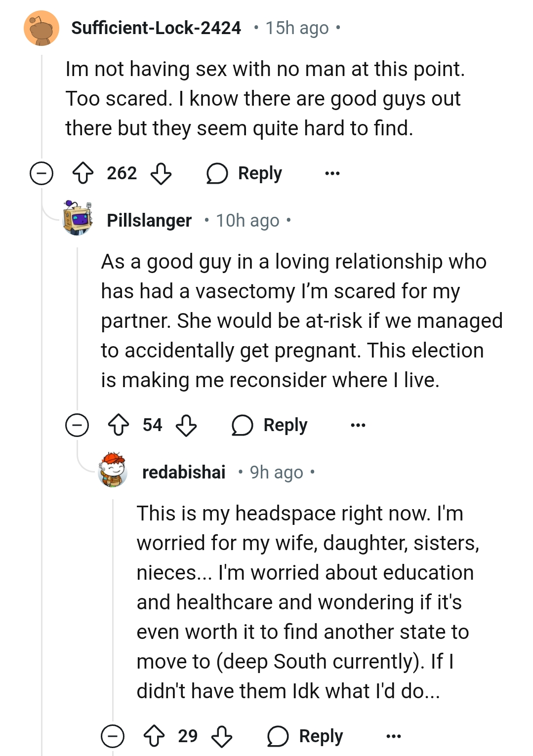Reply to Pillslanger's comment
The height and width of the screenshot is (756, 533).
[x=270, y=425]
